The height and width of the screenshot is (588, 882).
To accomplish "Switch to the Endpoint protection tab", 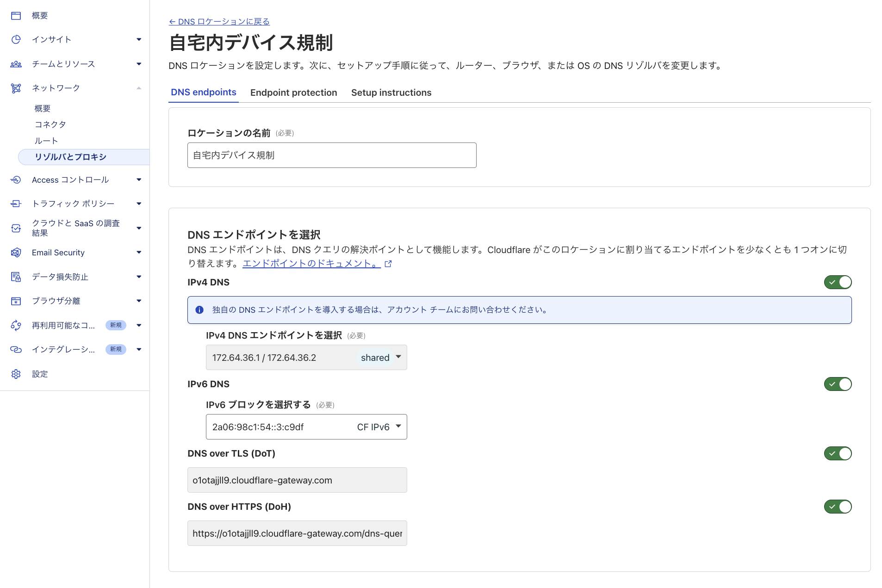I will coord(293,92).
